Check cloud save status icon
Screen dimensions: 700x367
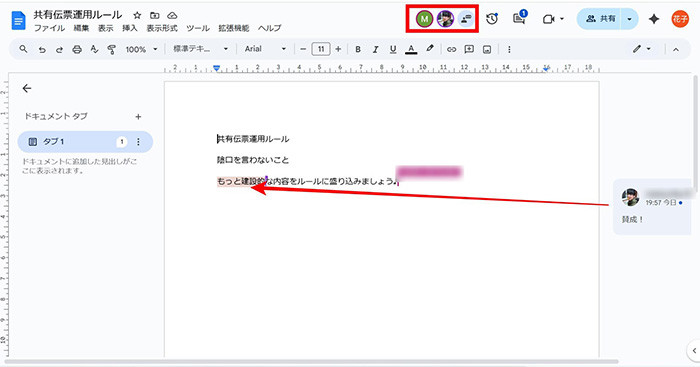click(172, 16)
